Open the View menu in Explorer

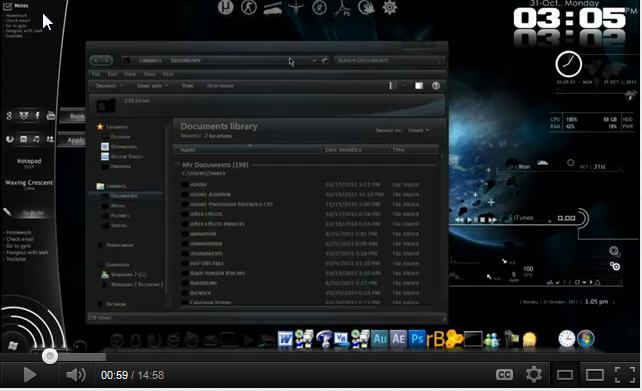[130, 74]
